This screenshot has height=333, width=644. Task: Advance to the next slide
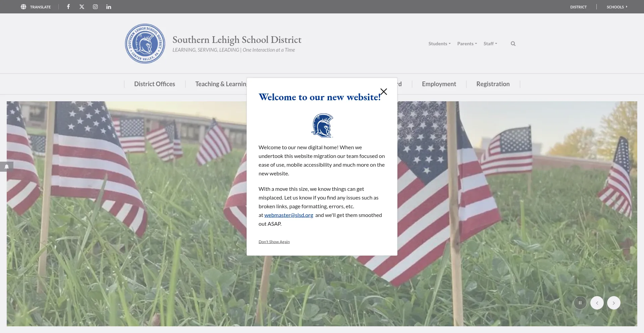click(x=613, y=303)
